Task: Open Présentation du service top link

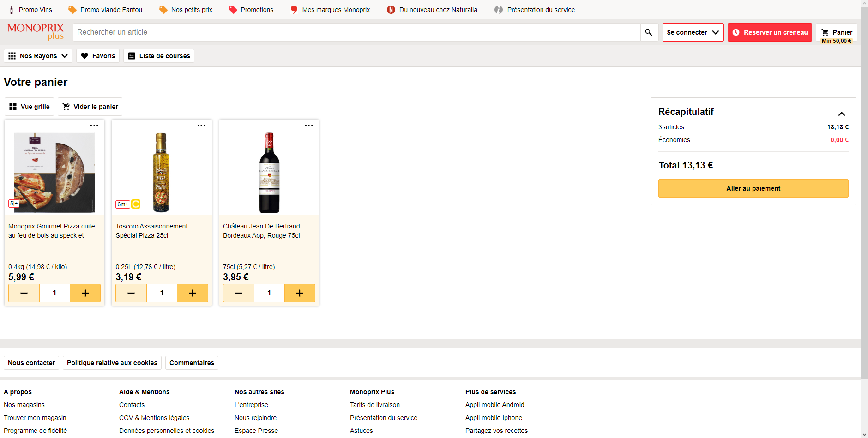Action: tap(535, 10)
